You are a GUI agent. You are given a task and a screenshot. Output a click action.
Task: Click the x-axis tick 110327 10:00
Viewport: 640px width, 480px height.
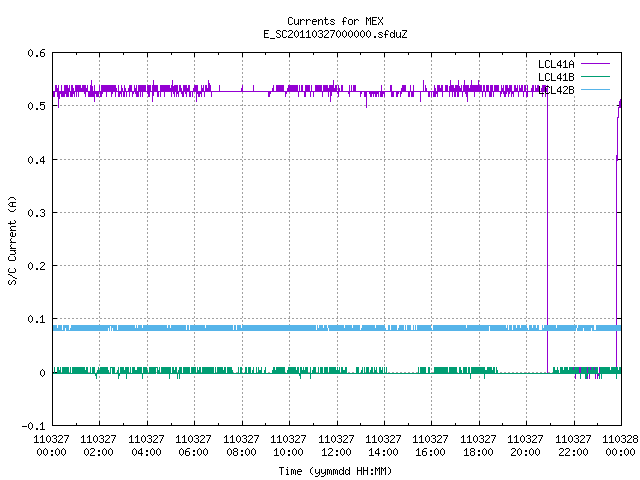(289, 445)
